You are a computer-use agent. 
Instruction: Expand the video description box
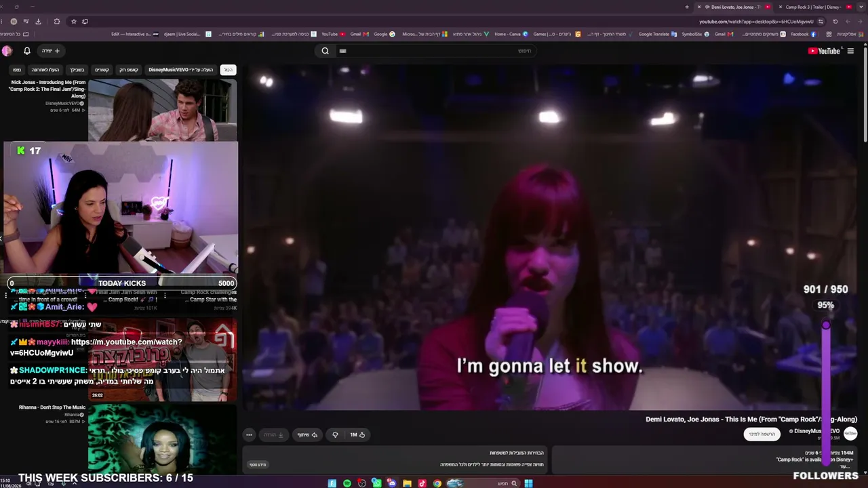(x=705, y=459)
